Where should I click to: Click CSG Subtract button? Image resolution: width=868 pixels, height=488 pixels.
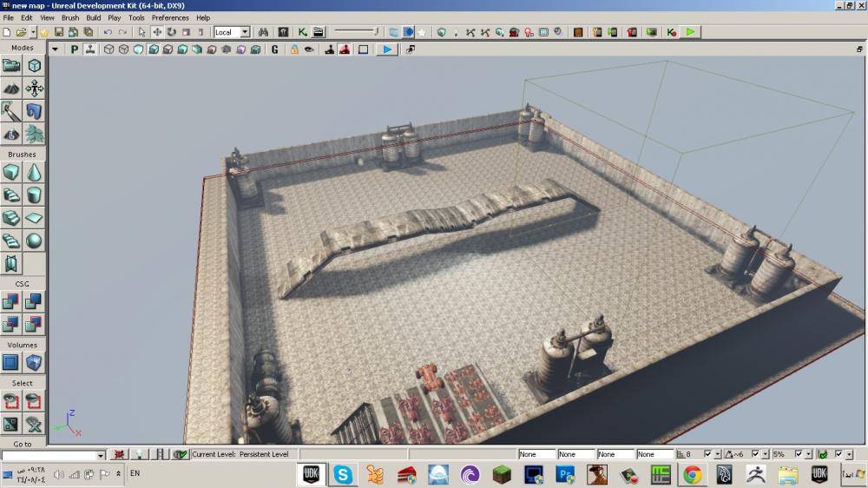34,301
